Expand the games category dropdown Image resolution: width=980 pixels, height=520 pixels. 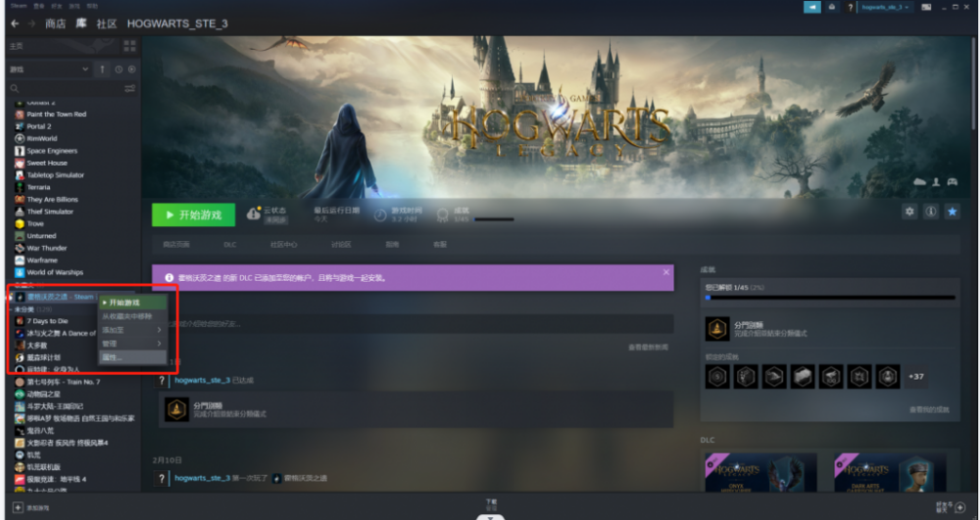coord(85,70)
